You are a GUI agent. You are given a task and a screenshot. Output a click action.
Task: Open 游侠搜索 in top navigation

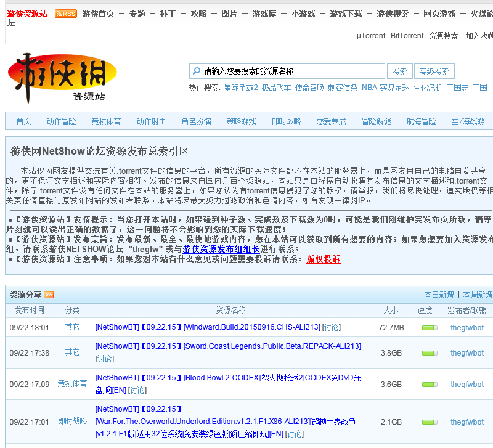pos(393,14)
